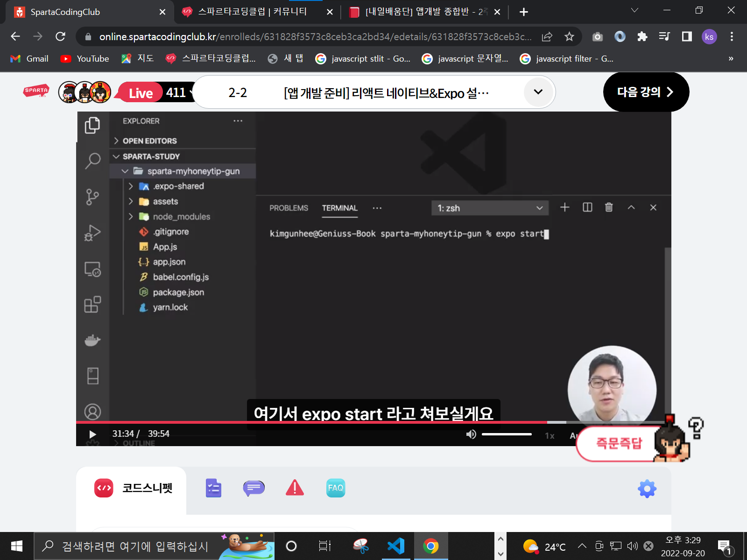747x560 pixels.
Task: Reload the page
Action: pos(60,36)
